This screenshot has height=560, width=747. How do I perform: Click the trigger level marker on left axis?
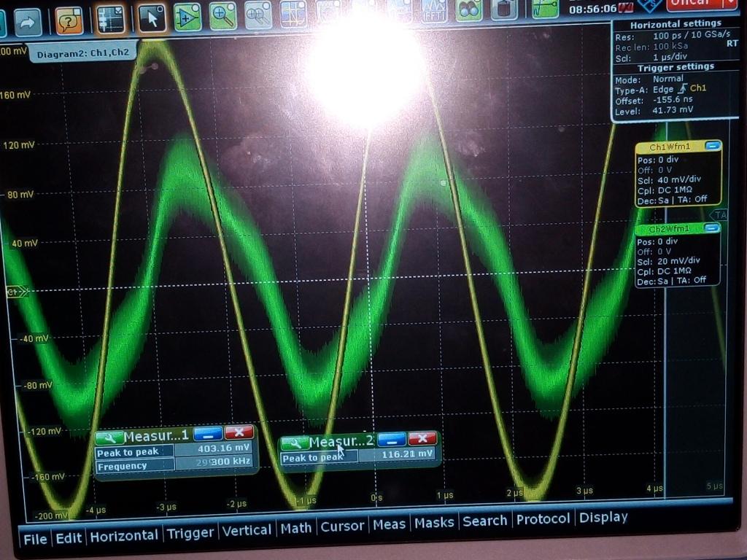point(17,292)
